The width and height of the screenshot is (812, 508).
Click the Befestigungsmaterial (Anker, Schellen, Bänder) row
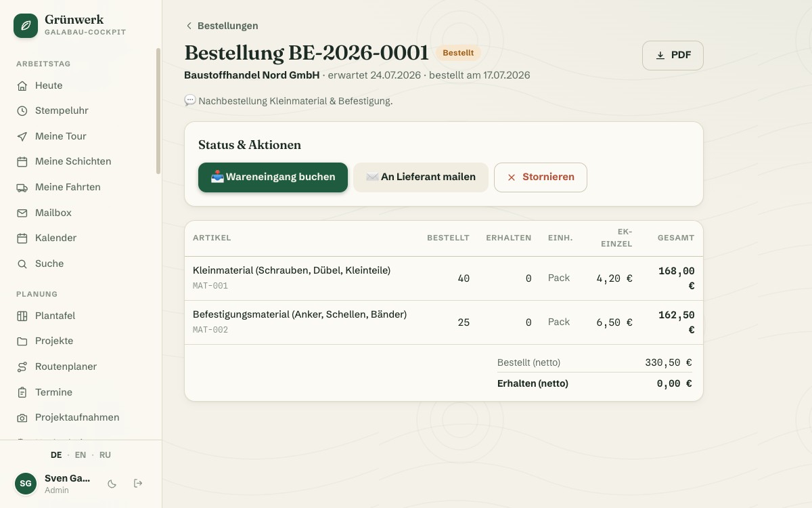click(x=444, y=322)
